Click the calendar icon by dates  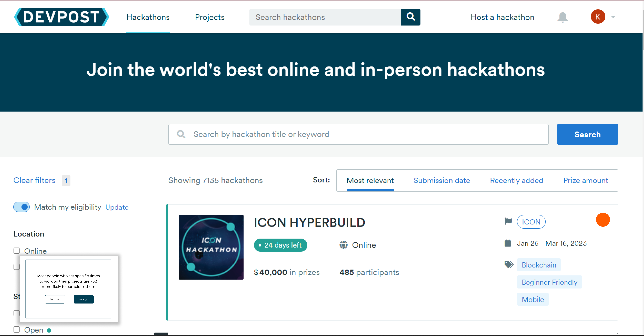pyautogui.click(x=508, y=243)
